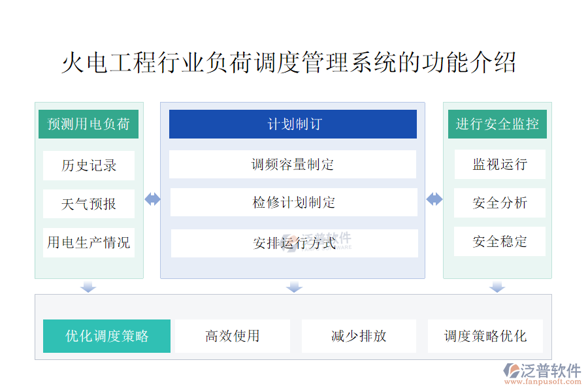The image size is (588, 392).
Task: Click the down arrow below 进行安全监控 panel
Action: 497,286
